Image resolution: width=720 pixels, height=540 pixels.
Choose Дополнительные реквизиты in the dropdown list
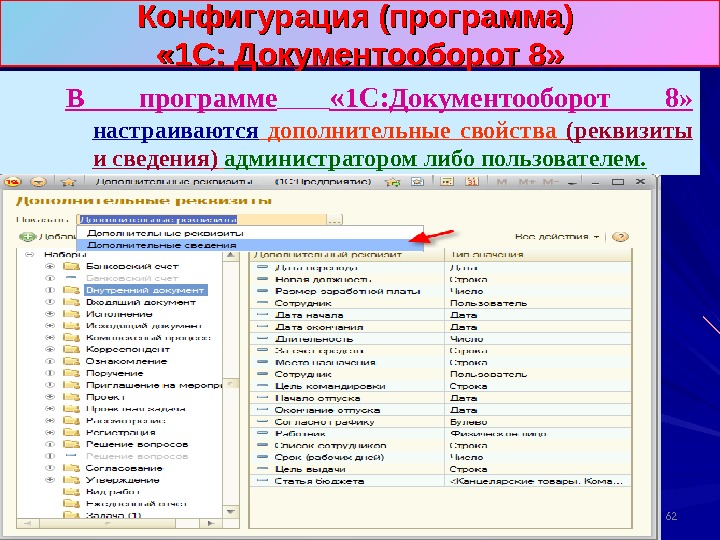pyautogui.click(x=250, y=233)
